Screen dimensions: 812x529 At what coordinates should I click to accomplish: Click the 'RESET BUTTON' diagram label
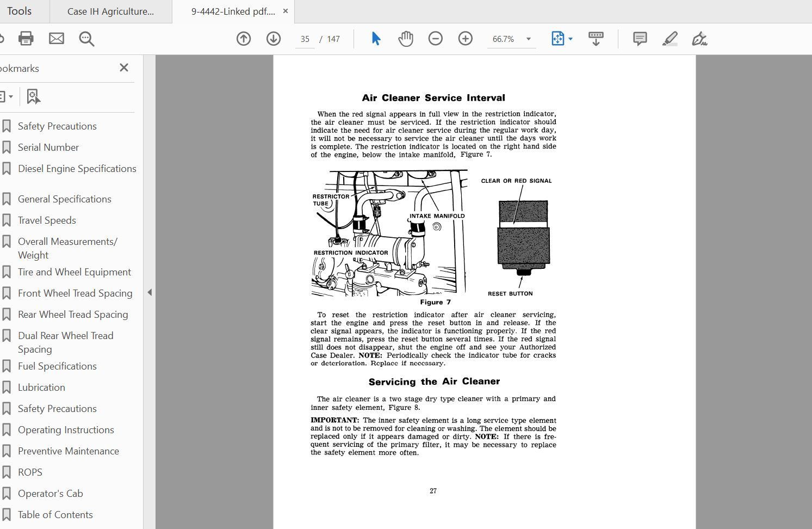point(510,293)
